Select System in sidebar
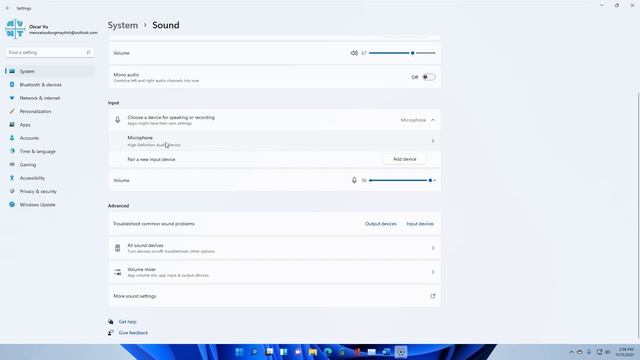Image resolution: width=640 pixels, height=360 pixels. [x=50, y=71]
